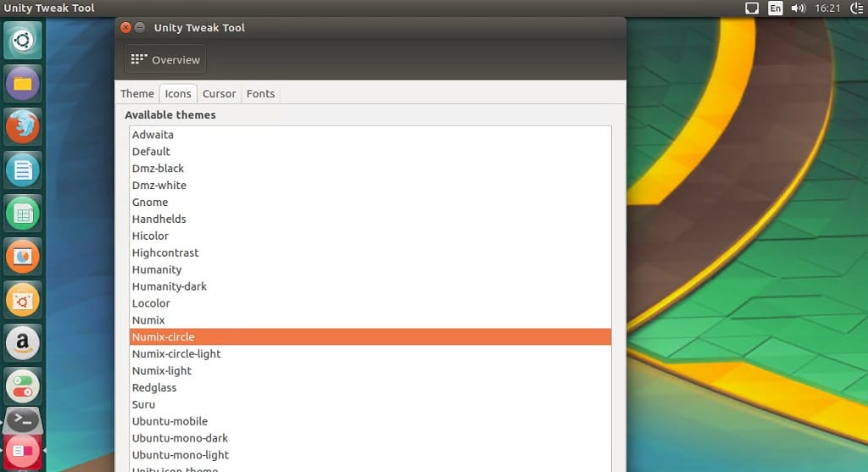The width and height of the screenshot is (868, 472).
Task: Switch to the Theme tab
Action: [137, 93]
